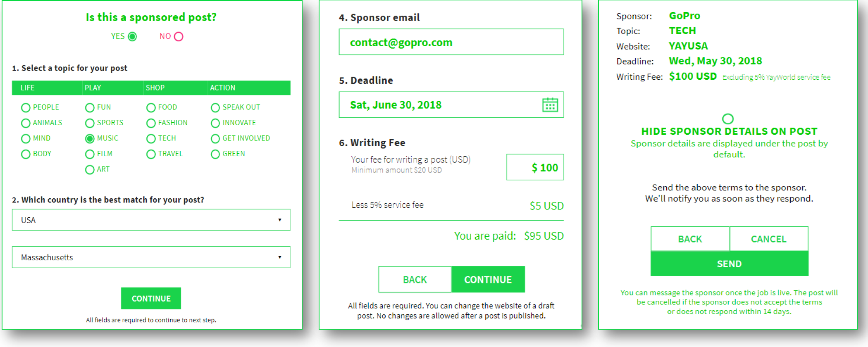Open the deadline calendar picker icon
Screen dimensions: 868x347
tap(550, 105)
